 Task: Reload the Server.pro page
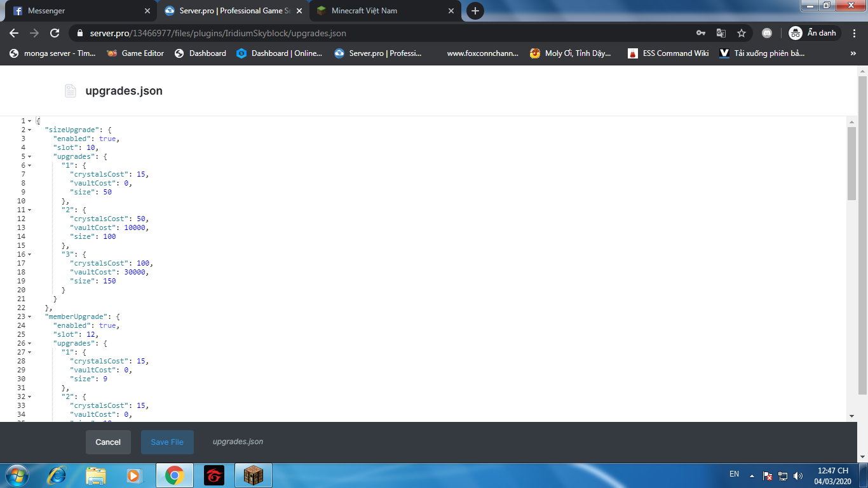click(55, 33)
